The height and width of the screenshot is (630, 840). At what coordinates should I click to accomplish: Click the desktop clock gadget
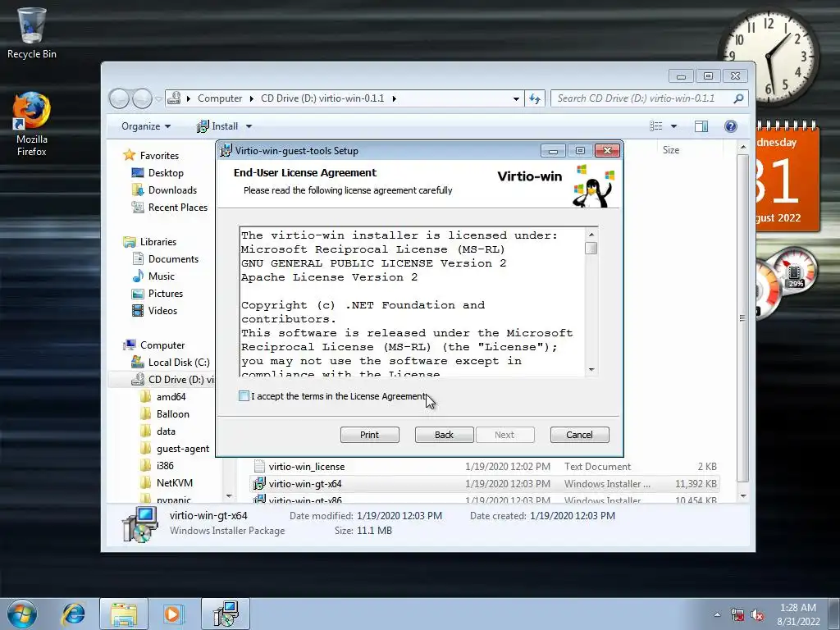(x=769, y=57)
